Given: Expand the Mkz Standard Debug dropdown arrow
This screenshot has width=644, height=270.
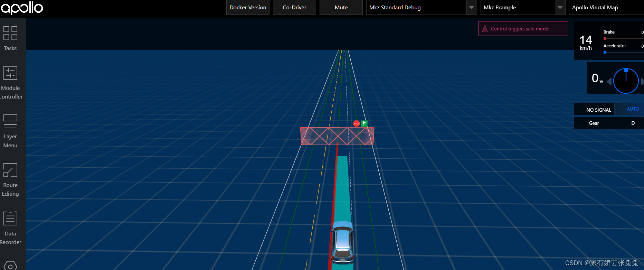Looking at the screenshot, I should 472,7.
